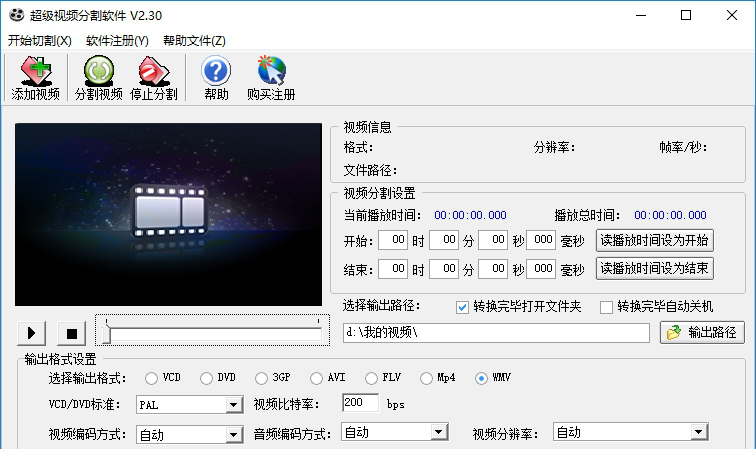Choose the AVI output format radio button
756x466 pixels.
coord(315,378)
